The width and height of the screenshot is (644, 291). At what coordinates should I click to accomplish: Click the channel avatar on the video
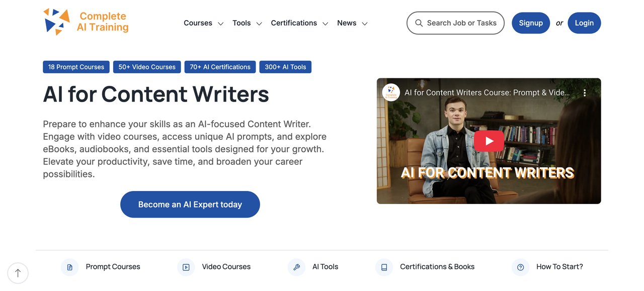point(391,92)
